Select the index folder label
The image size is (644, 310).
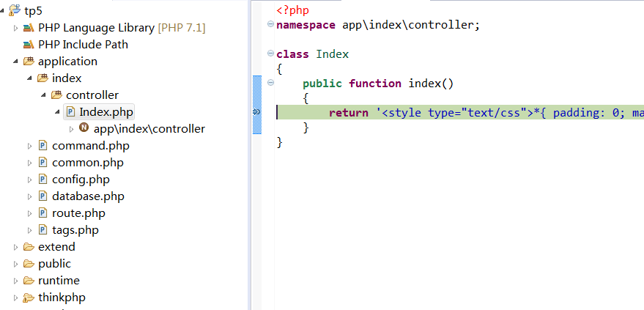point(67,78)
